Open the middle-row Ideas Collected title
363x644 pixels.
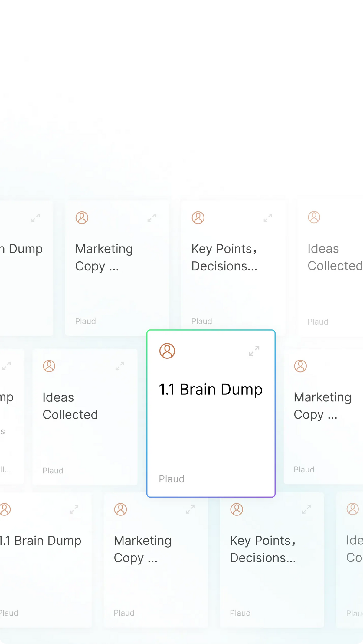point(70,406)
